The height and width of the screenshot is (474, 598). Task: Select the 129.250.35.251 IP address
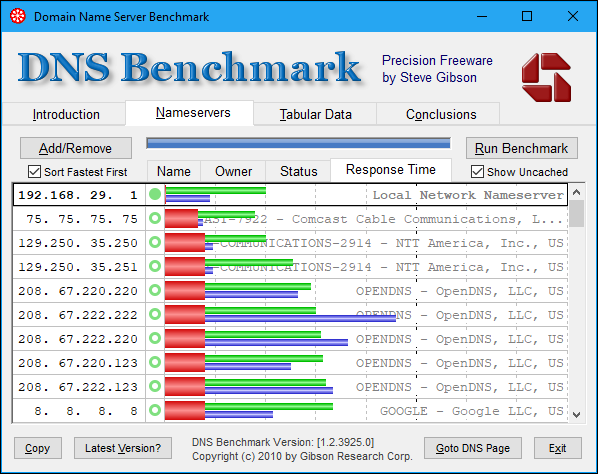(x=78, y=267)
